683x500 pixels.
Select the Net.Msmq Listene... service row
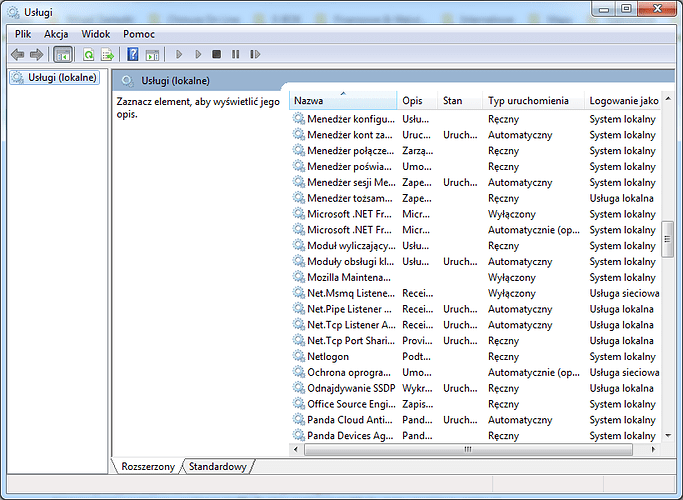(x=475, y=293)
